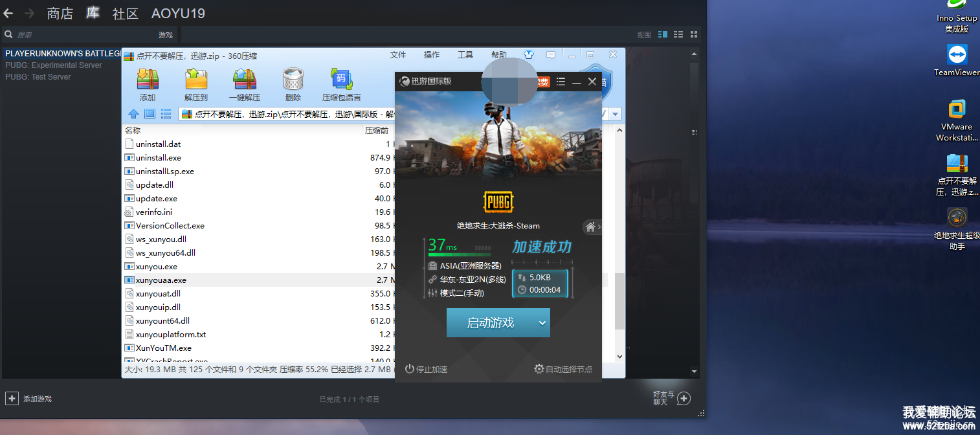Click Steam back arrow
The height and width of the screenshot is (435, 980).
[8, 13]
